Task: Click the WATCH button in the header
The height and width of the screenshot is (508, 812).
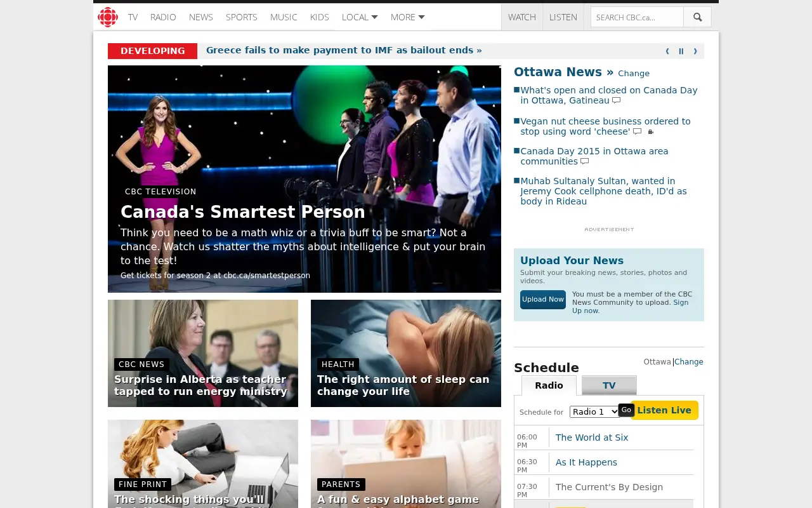Action: (x=522, y=17)
